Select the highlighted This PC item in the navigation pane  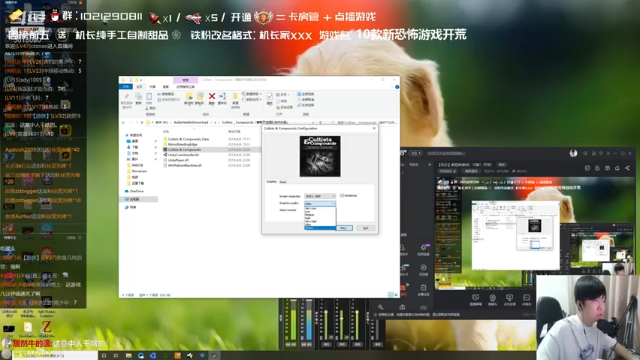pyautogui.click(x=138, y=199)
